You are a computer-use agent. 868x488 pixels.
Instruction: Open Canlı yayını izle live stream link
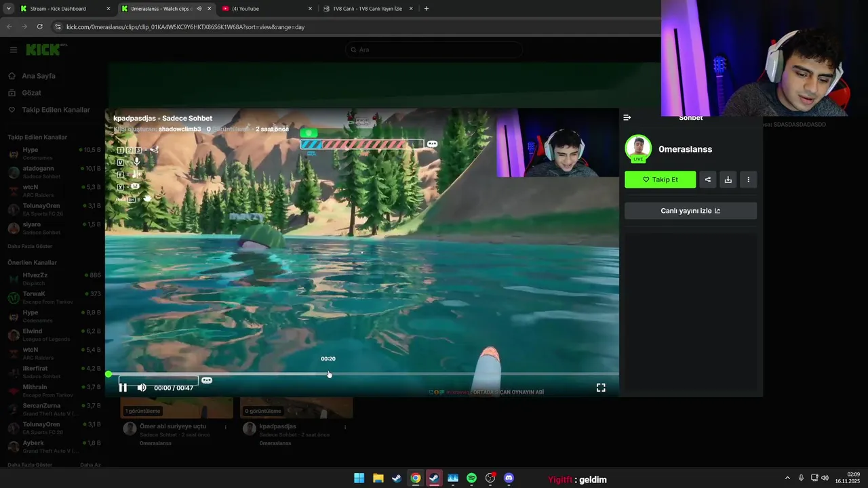(x=690, y=211)
